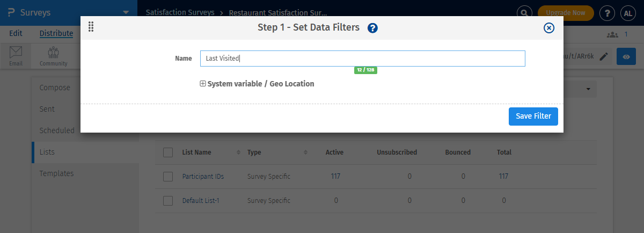Open the AL user account avatar
Image resolution: width=644 pixels, height=233 pixels.
click(627, 13)
